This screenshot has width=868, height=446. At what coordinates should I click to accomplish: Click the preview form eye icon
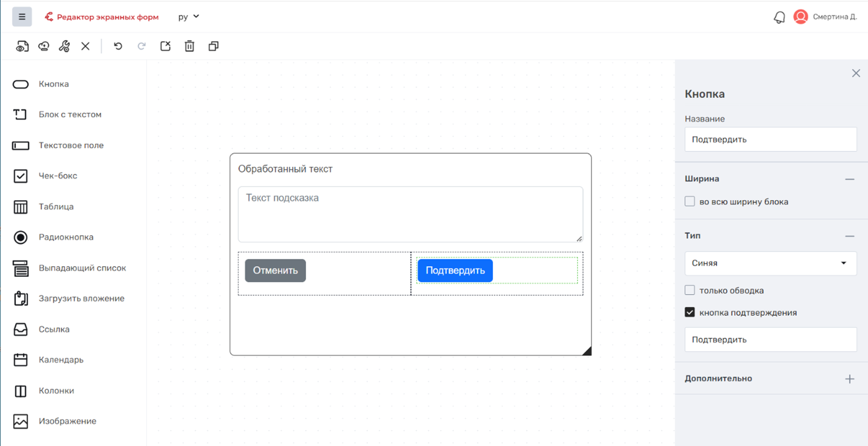pos(22,46)
